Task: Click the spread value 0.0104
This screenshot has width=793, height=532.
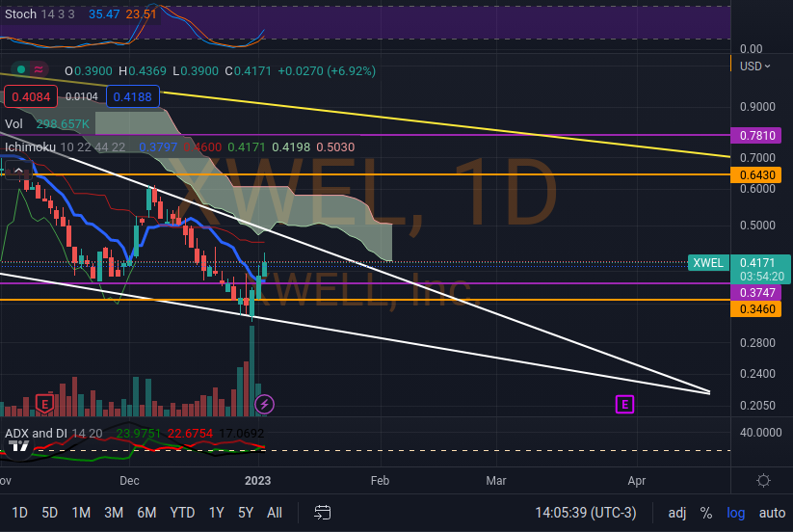Action: [x=82, y=96]
